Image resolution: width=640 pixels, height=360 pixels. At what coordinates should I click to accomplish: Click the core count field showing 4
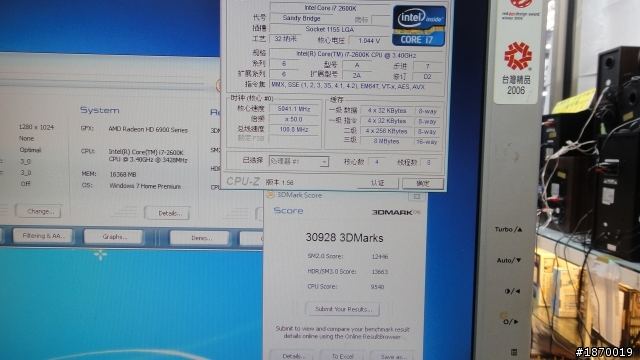click(376, 162)
